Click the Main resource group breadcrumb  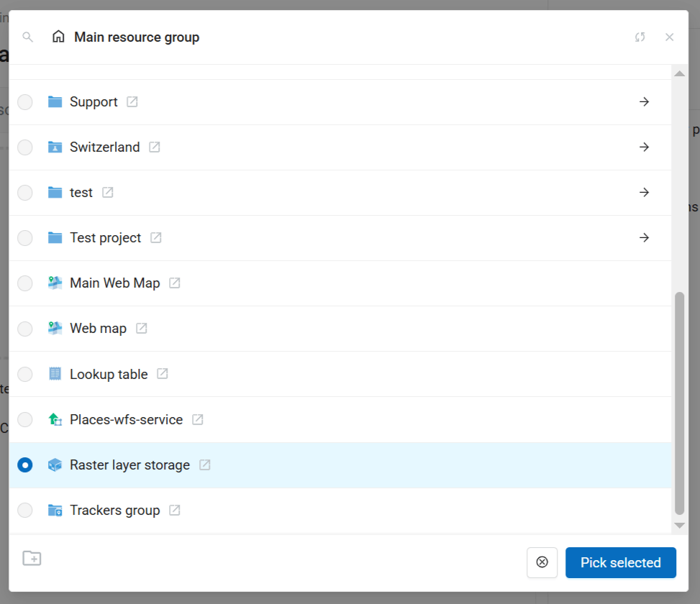point(137,37)
